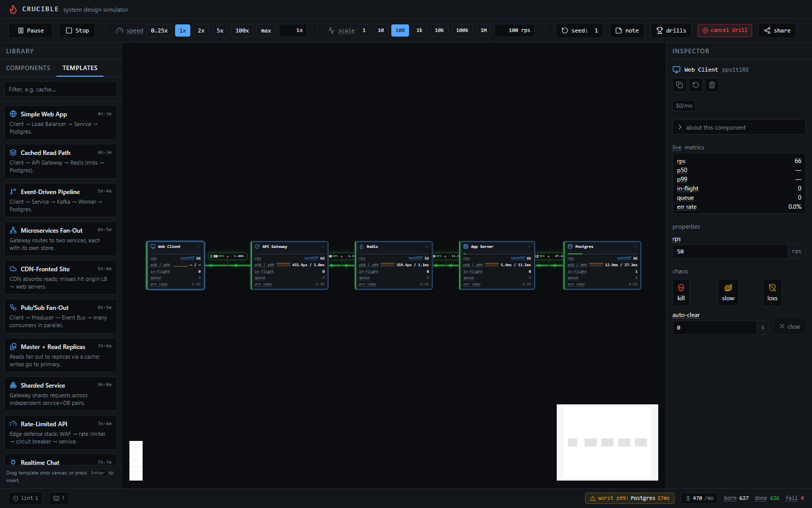Click the App Server chip icon
This screenshot has width=812, height=508.
coord(466,246)
